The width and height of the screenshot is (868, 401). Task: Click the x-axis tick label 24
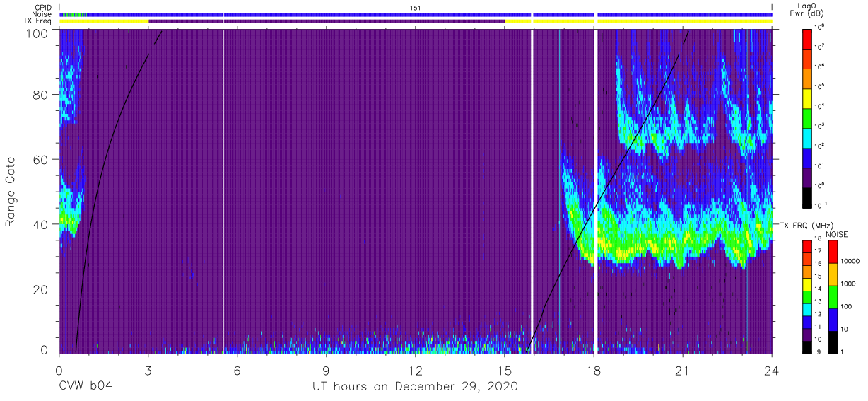click(772, 370)
